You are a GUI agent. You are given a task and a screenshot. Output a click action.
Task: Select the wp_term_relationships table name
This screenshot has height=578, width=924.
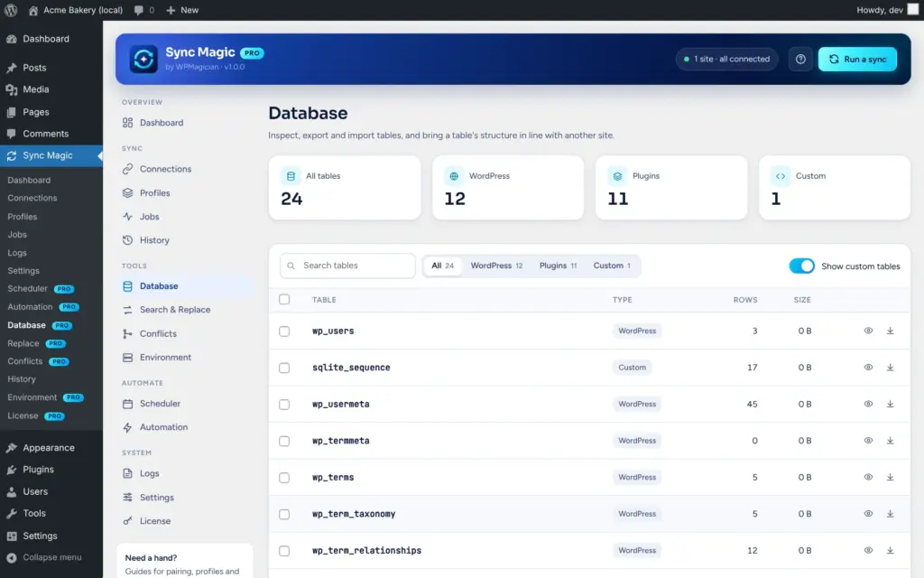click(366, 550)
